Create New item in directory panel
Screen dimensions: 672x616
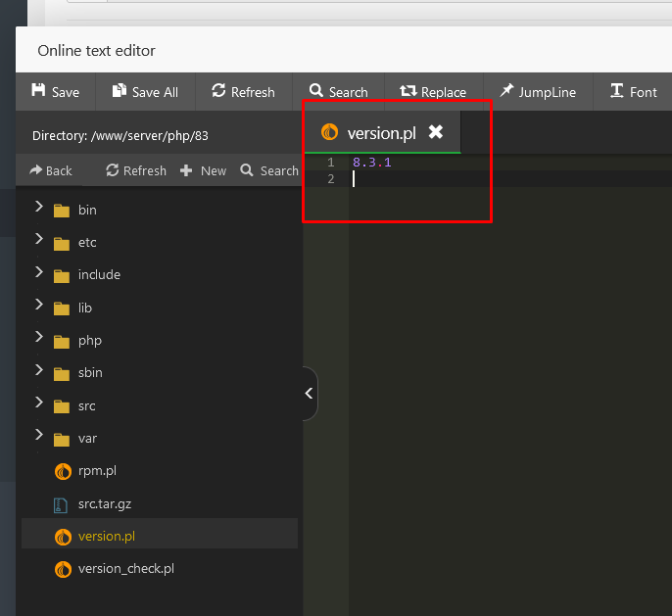tap(203, 170)
